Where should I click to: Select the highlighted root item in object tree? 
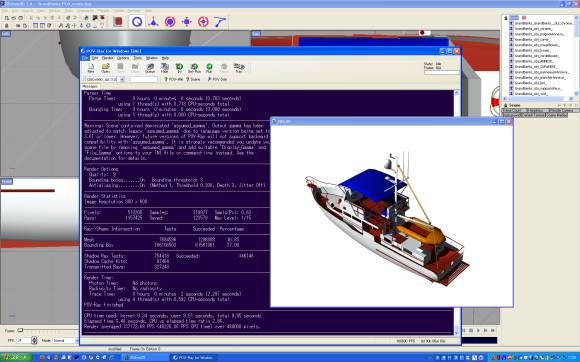tap(514, 18)
